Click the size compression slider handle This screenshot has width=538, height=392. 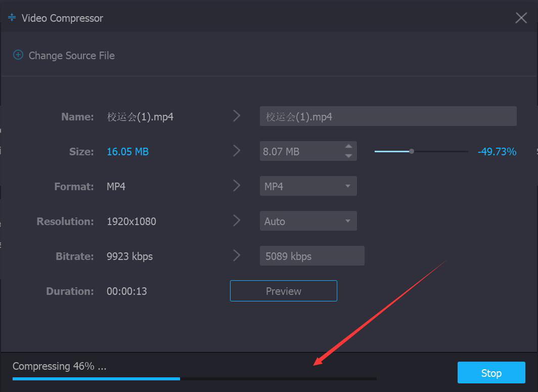[412, 151]
